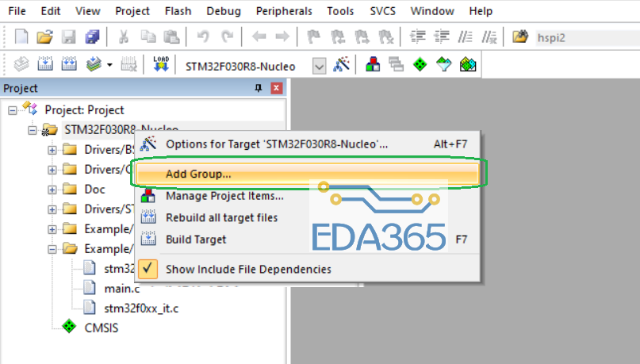Click the Comment selection icon
Screen dimensions: 640x364
(465, 37)
